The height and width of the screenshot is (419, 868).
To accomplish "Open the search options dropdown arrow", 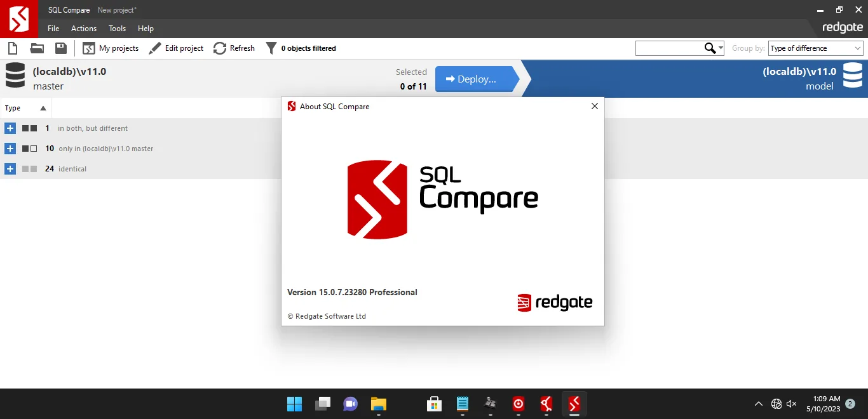I will pyautogui.click(x=721, y=48).
